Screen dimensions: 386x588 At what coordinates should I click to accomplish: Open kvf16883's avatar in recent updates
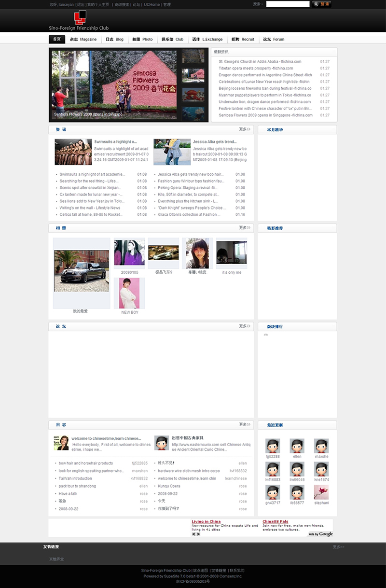(273, 469)
